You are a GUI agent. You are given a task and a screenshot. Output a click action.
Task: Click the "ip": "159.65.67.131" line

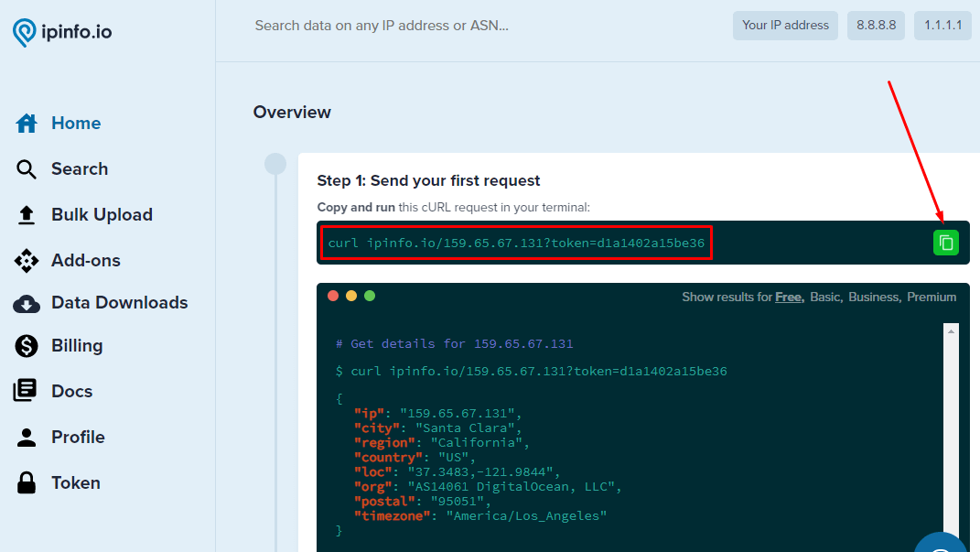(437, 413)
